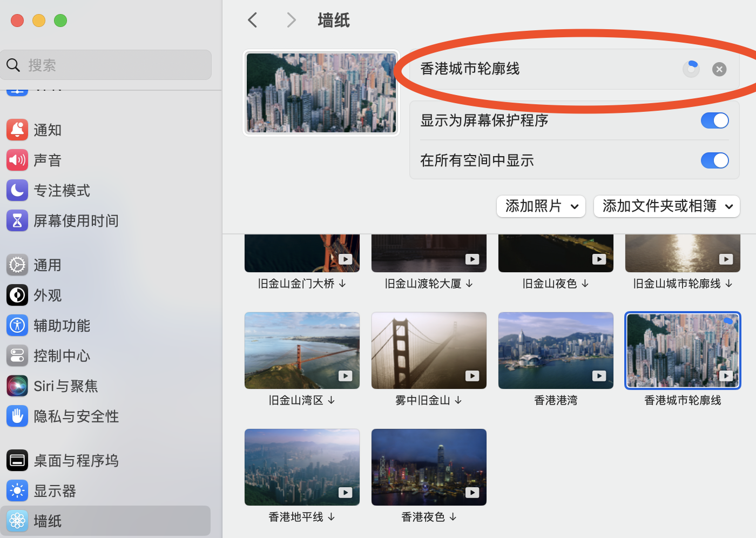Expand the 添加照片 dropdown
756x538 pixels.
click(x=541, y=206)
